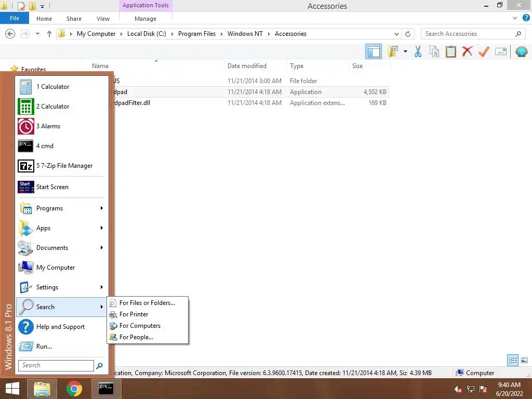Switch to the Share ribbon tab
This screenshot has height=399, width=532.
74,19
